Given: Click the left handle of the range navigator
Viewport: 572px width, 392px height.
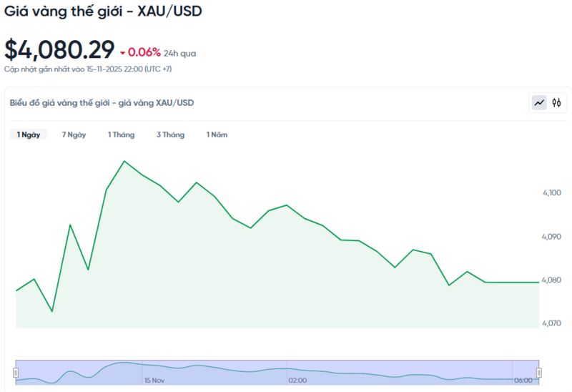Looking at the screenshot, I should click(x=15, y=372).
